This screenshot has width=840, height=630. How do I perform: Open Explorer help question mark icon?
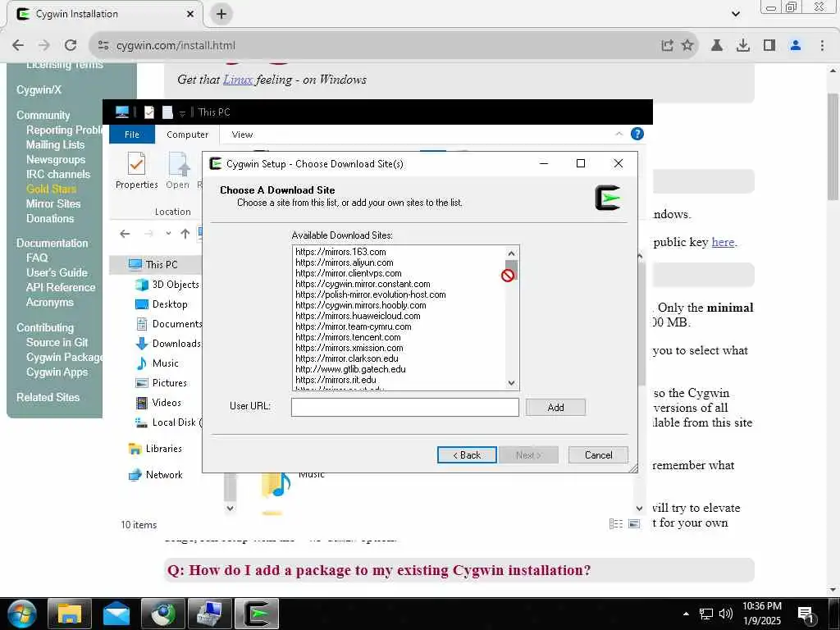click(637, 134)
